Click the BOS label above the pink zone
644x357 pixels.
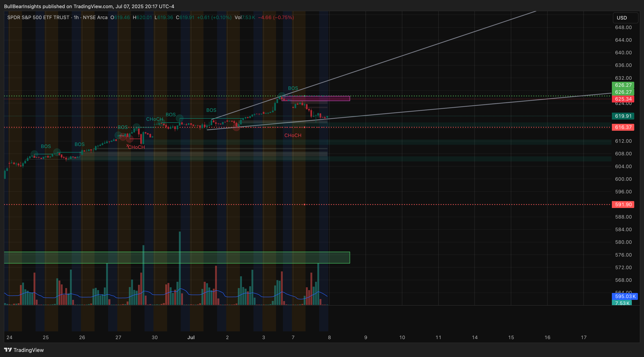pyautogui.click(x=293, y=88)
